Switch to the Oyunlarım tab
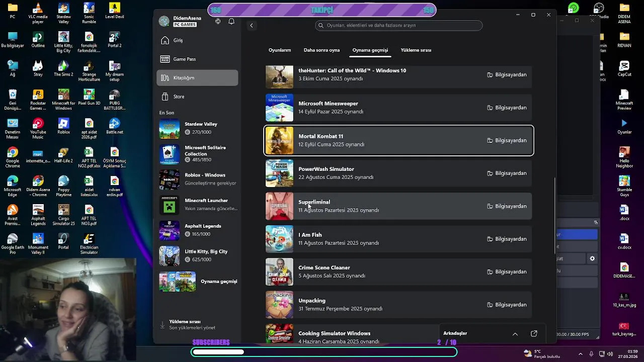Viewport: 644px width, 362px height. coord(280,50)
